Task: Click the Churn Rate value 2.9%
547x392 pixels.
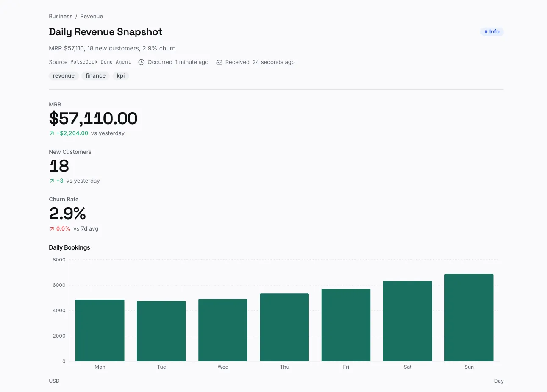Action: pos(67,214)
